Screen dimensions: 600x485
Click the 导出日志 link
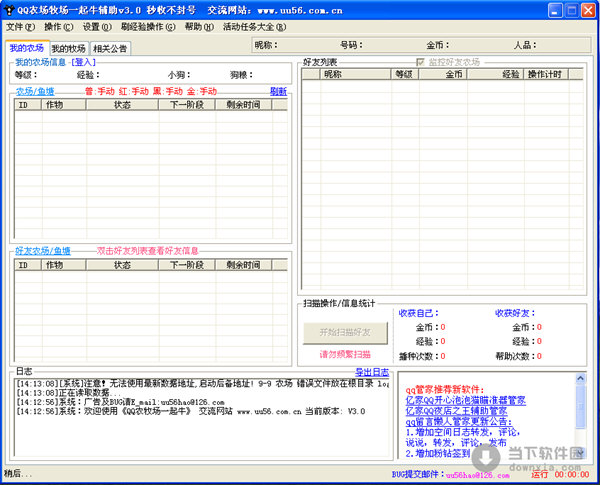click(372, 372)
